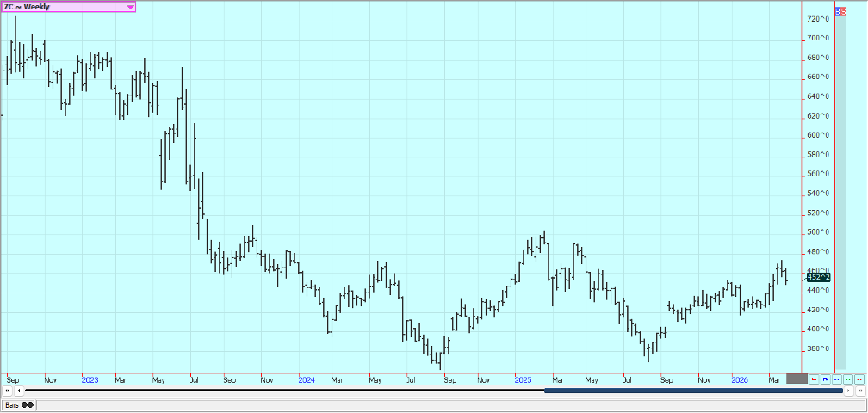Click the 452^2 current price label

pos(819,277)
